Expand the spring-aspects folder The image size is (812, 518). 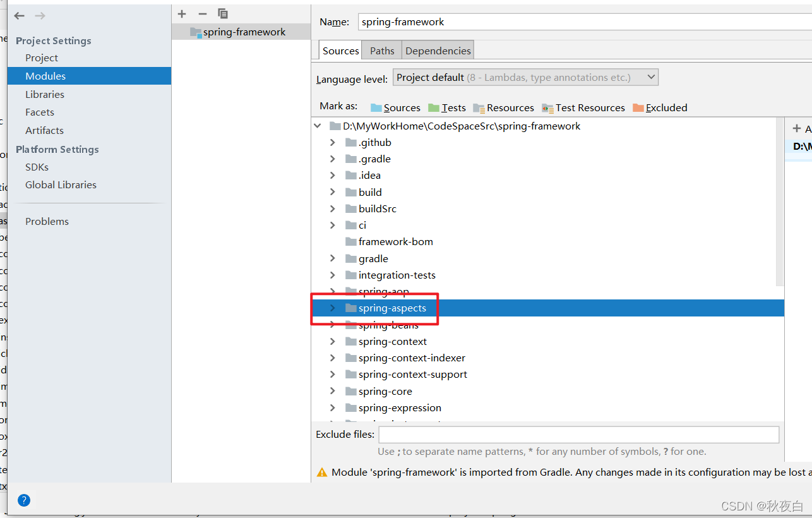coord(333,308)
